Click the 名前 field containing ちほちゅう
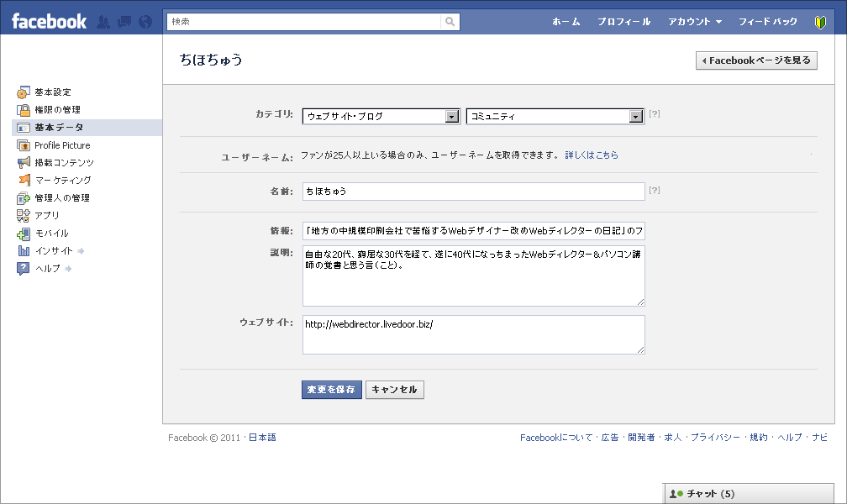Viewport: 847px width, 504px height. [x=474, y=192]
